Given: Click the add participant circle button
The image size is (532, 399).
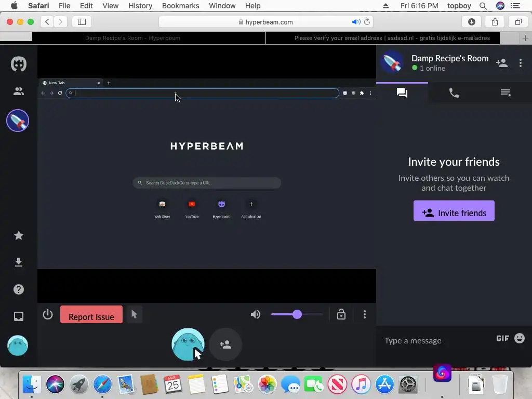Looking at the screenshot, I should click(x=225, y=344).
